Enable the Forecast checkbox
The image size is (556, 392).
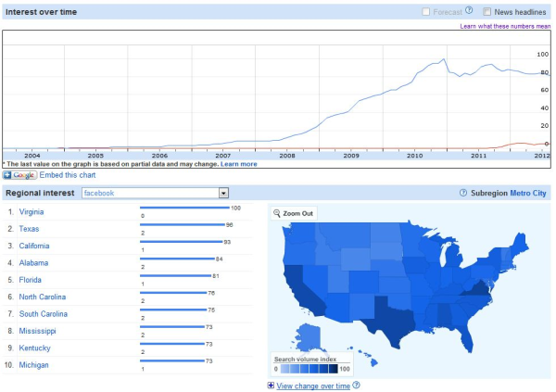coord(425,12)
